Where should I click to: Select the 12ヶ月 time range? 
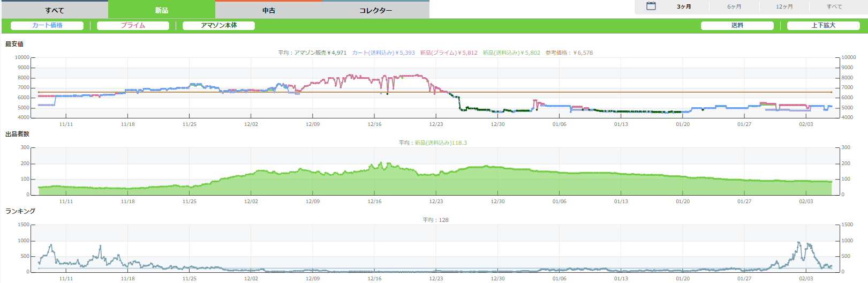(784, 7)
